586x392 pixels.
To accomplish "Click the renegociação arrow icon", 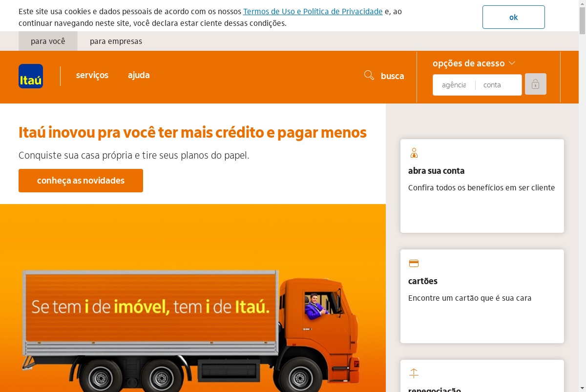I will pos(414,373).
